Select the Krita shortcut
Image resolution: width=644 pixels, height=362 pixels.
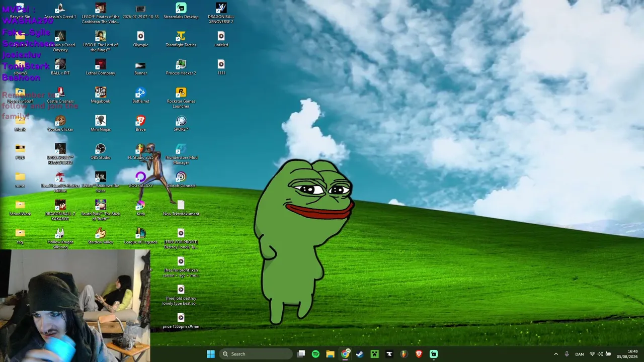[140, 209]
